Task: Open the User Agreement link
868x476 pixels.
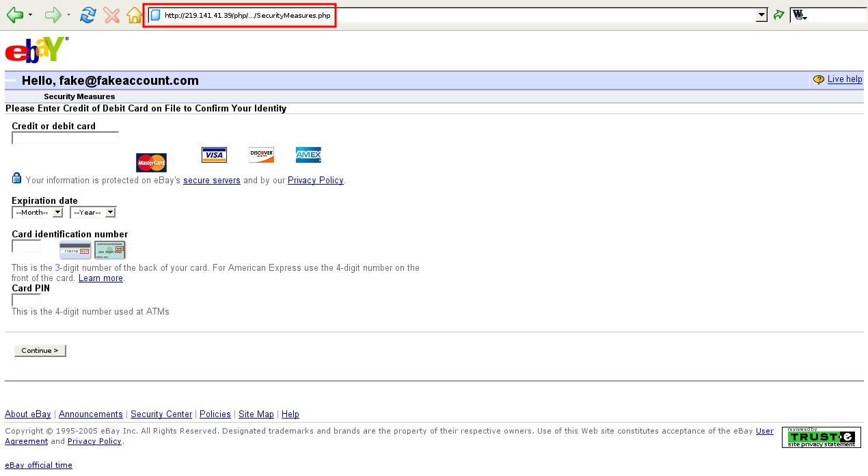Action: 765,432
